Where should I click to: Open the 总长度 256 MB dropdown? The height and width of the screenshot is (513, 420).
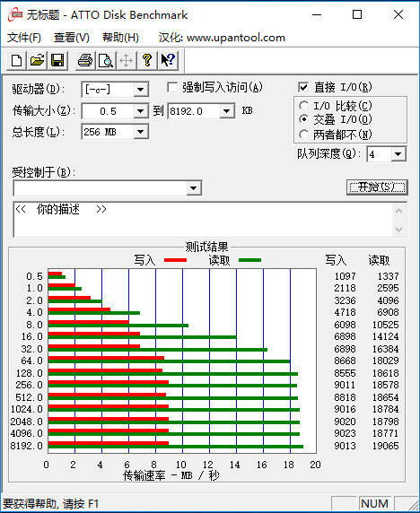(141, 132)
